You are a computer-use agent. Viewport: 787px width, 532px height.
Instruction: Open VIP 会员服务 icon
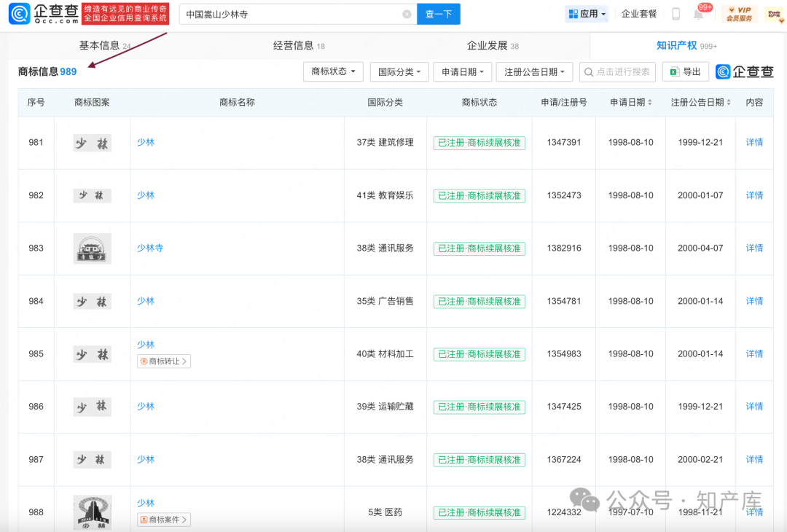[x=740, y=14]
